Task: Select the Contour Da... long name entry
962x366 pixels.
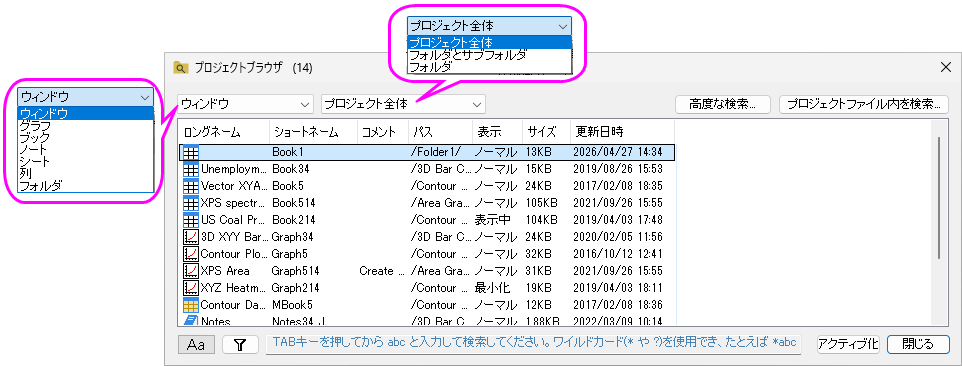Action: coord(234,305)
